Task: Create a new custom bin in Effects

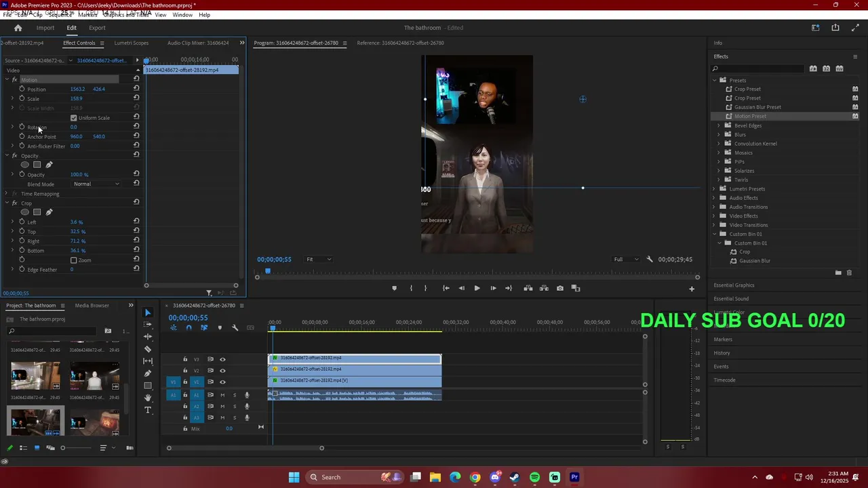Action: (x=838, y=272)
